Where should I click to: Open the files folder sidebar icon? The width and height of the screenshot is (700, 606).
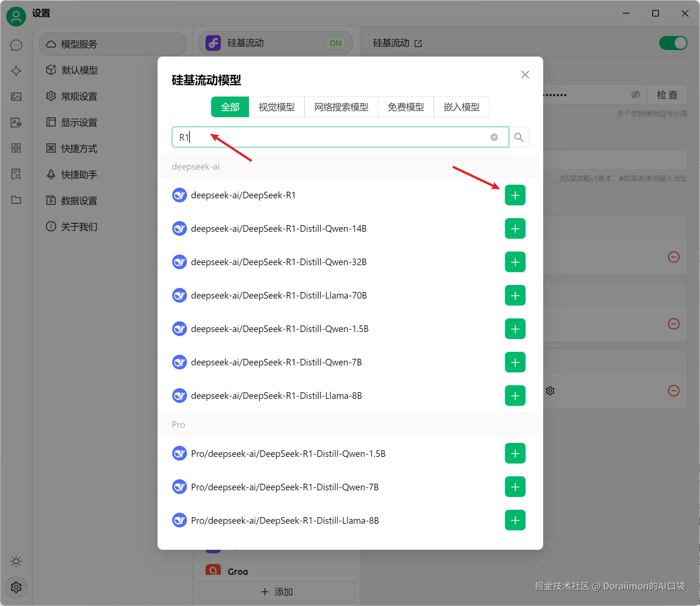16,200
